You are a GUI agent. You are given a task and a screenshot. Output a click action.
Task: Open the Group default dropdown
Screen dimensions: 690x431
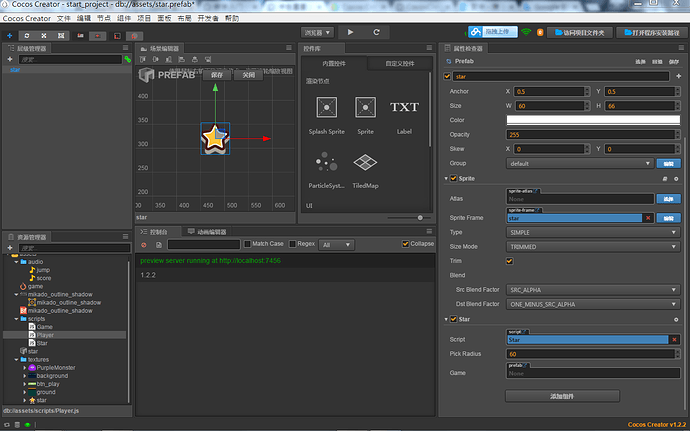click(580, 163)
